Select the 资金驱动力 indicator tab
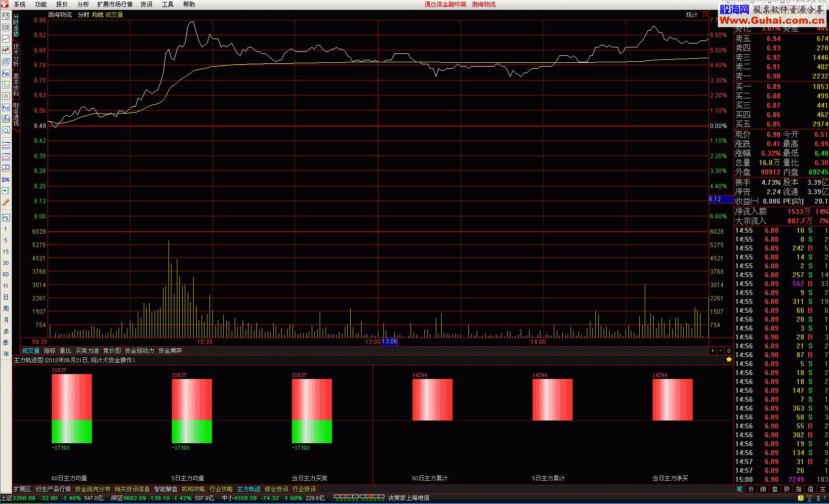829x504 pixels. [x=139, y=351]
